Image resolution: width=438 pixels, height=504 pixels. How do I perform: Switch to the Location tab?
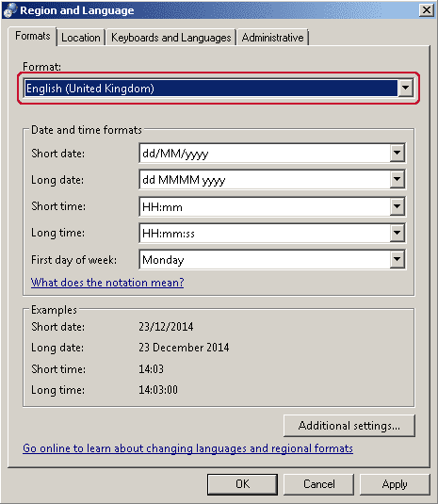pos(81,38)
